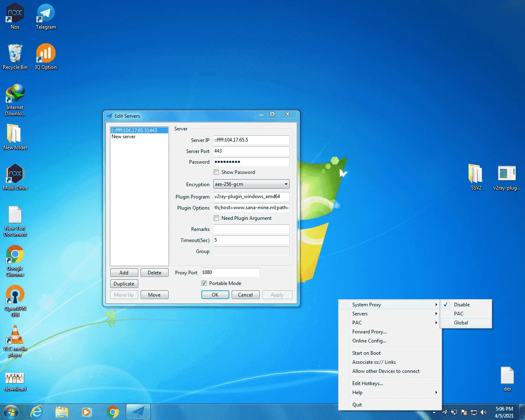
Task: Focus the Plugin Options field
Action: [251, 208]
